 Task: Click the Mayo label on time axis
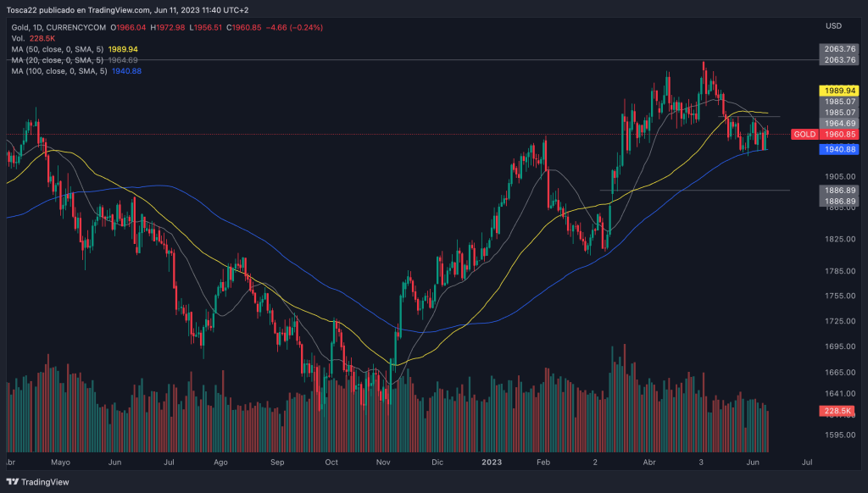click(60, 463)
